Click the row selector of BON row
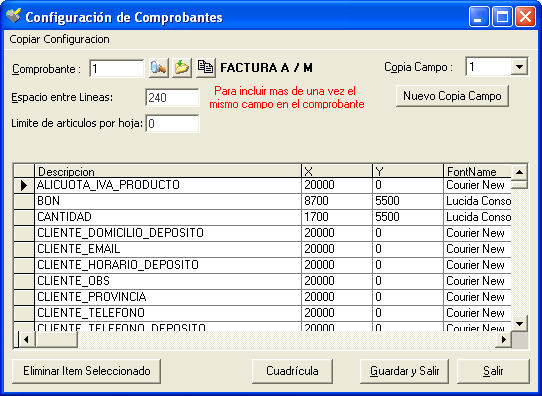Screen dimensions: 542x396 tap(24, 201)
